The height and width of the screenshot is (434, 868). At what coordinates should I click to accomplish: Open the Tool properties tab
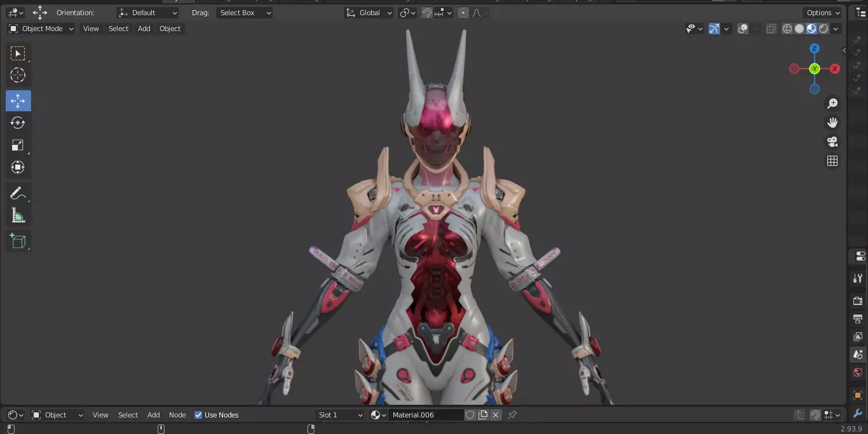point(858,278)
